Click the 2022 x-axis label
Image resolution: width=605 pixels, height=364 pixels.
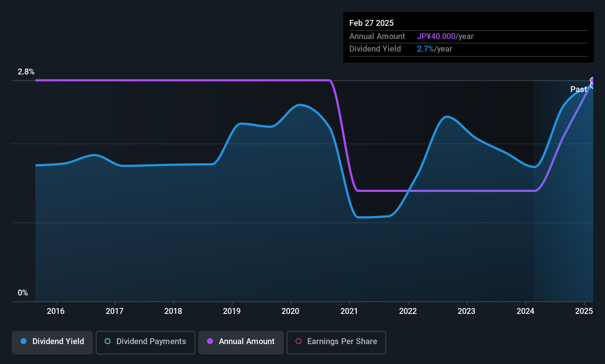408,311
